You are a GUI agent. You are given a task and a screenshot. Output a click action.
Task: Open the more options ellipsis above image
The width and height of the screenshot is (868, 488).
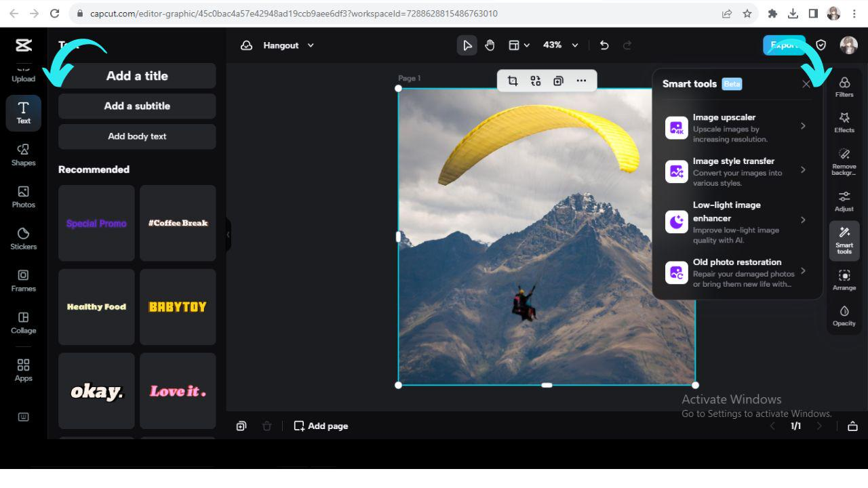(x=581, y=81)
